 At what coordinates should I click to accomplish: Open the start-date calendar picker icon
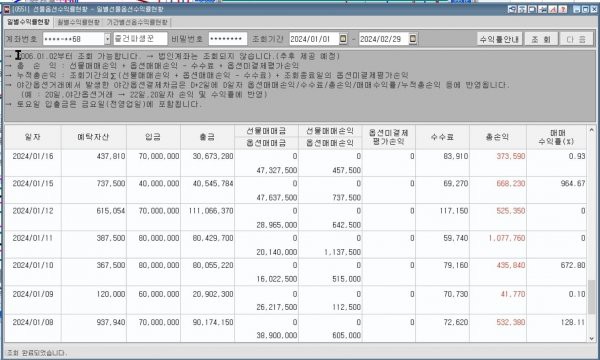(343, 39)
